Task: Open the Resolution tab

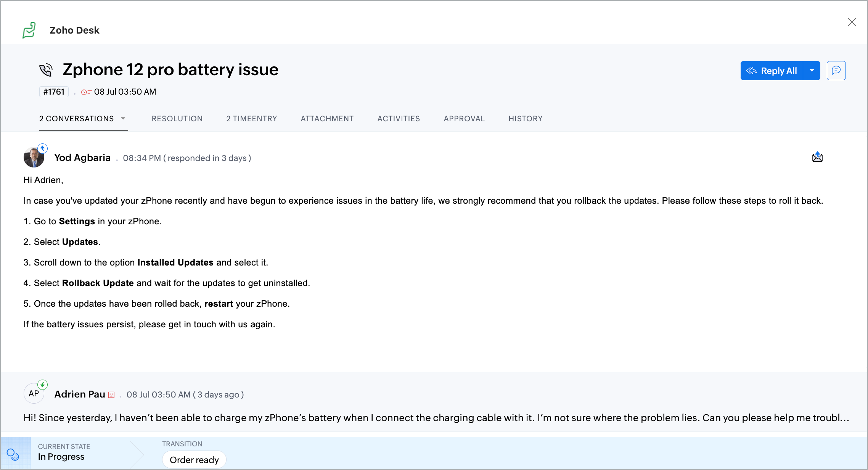Action: click(x=177, y=119)
